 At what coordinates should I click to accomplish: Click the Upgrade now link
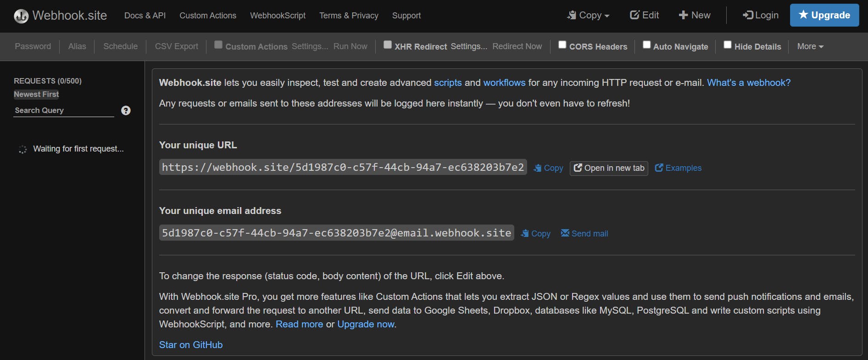click(366, 324)
